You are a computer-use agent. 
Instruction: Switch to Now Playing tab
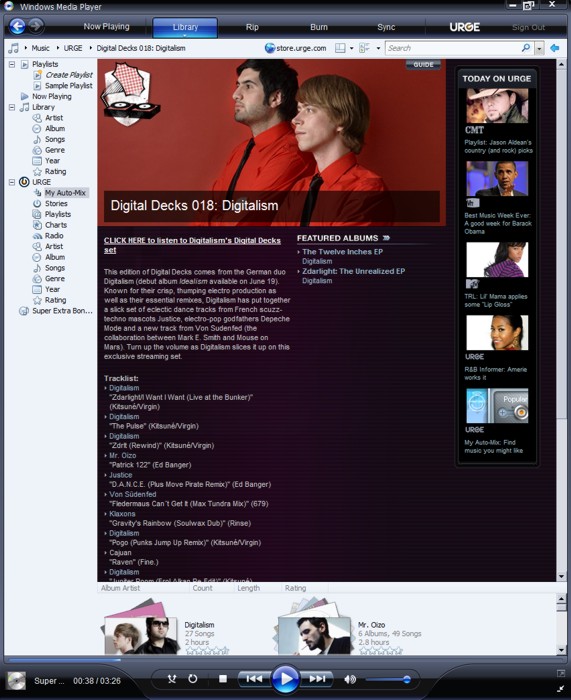106,27
